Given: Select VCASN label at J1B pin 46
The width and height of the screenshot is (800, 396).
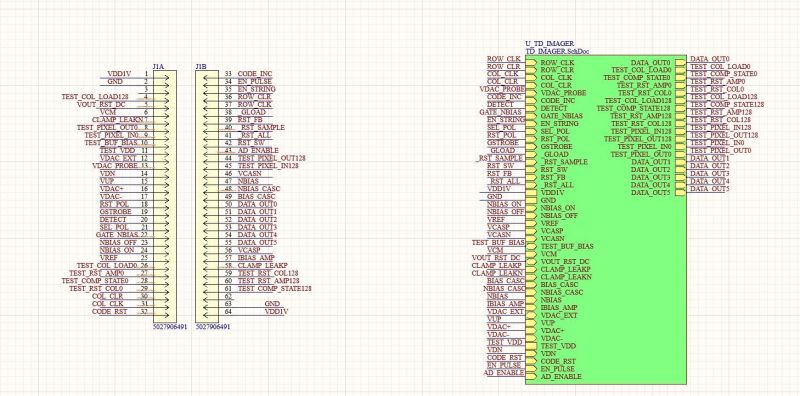Looking at the screenshot, I should pyautogui.click(x=249, y=174).
